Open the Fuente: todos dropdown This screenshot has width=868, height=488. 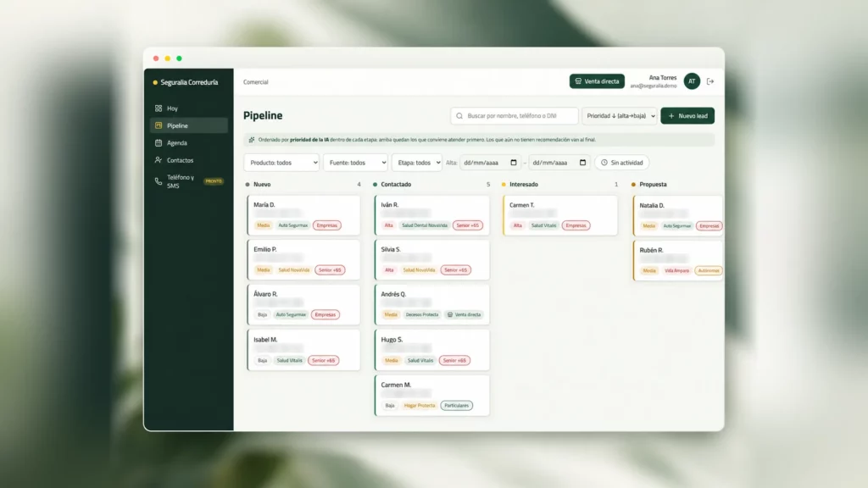pyautogui.click(x=355, y=163)
